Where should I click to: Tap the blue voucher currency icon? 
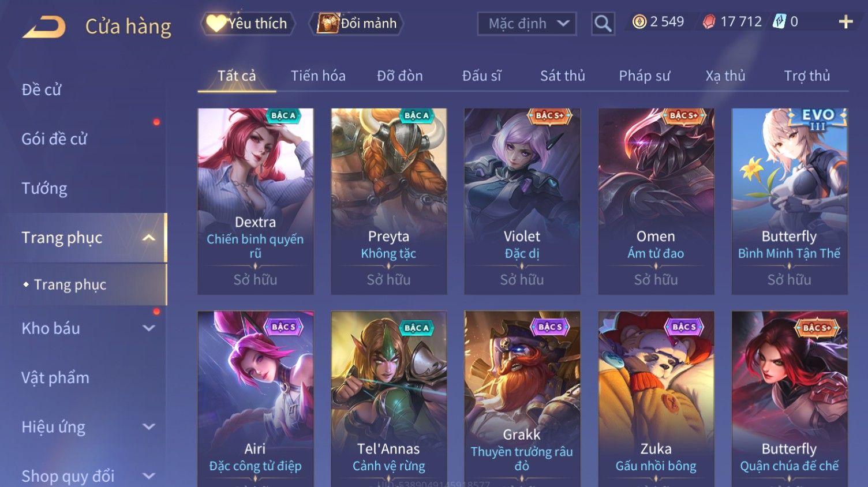pos(779,22)
